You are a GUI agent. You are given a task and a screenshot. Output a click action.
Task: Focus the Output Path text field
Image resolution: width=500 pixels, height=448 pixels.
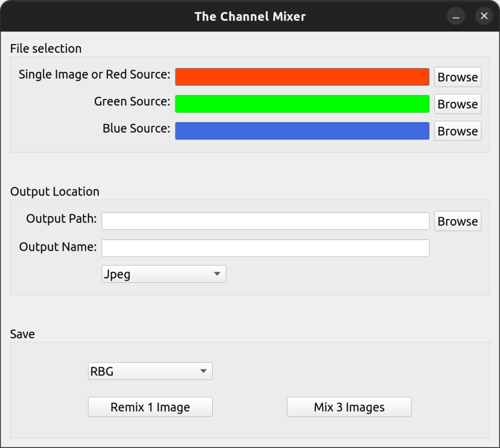pyautogui.click(x=265, y=221)
